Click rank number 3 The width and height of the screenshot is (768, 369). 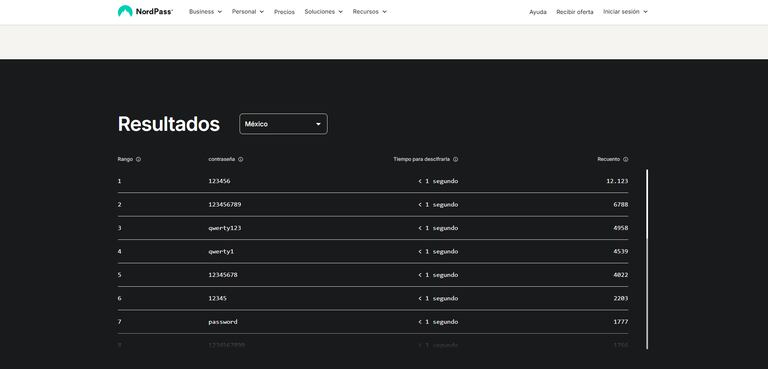pos(120,228)
